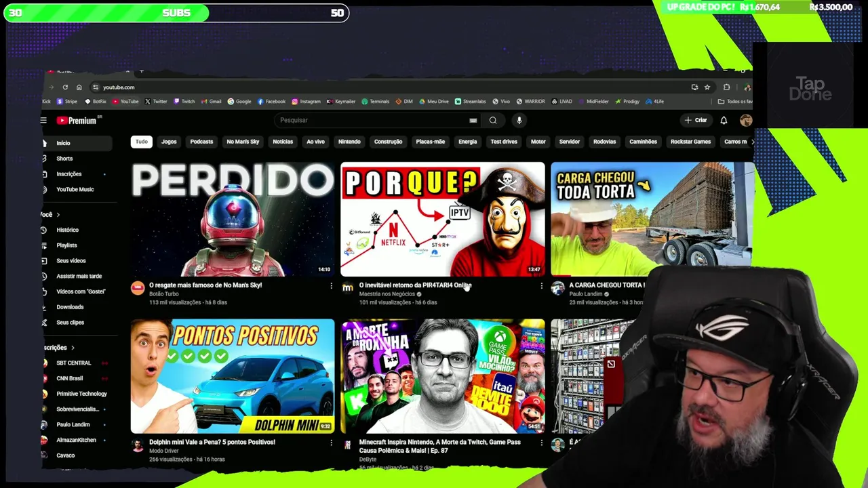Image resolution: width=868 pixels, height=488 pixels.
Task: Select the Rockstar Games filter chip
Action: [690, 142]
